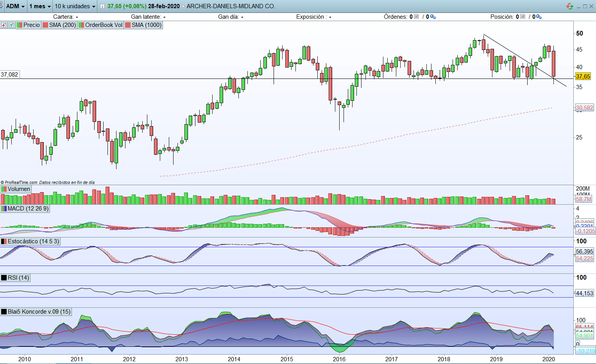Screen dimensions: 596x364
Task: Click the 37,65 (+0,08%) quote text
Action: click(127, 6)
